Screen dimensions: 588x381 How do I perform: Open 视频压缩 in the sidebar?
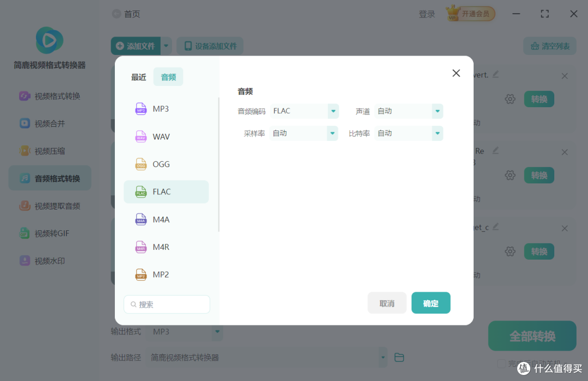pyautogui.click(x=50, y=151)
